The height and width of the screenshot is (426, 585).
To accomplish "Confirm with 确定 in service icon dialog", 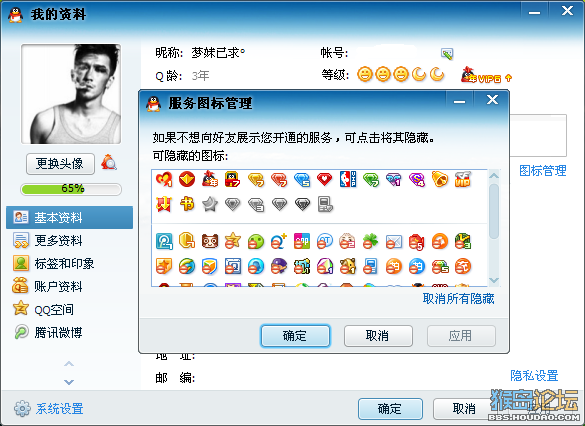I will [295, 336].
